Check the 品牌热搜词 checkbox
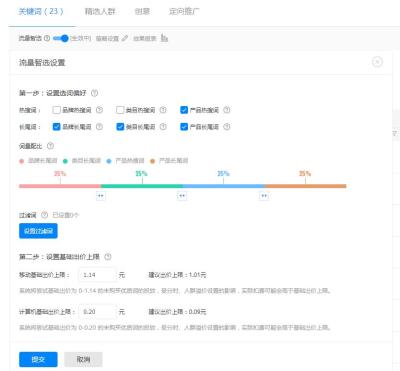The height and width of the screenshot is (371, 400). coord(56,110)
